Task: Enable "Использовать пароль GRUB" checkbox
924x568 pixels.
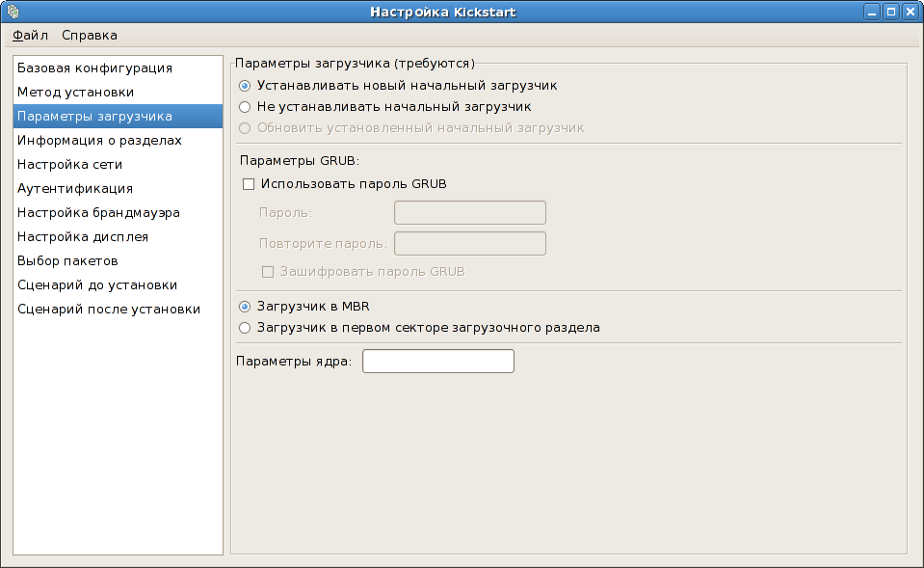Action: 249,183
